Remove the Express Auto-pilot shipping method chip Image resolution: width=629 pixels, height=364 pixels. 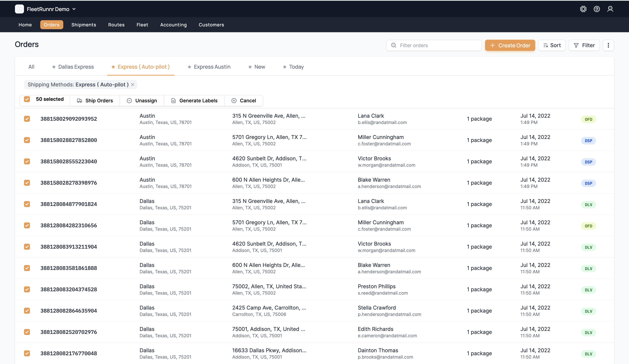tap(133, 85)
